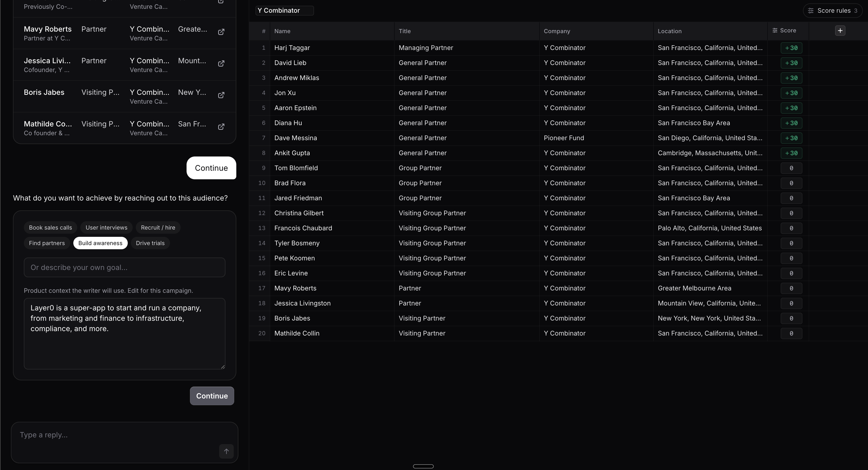Click Jared Friedman in the table
Viewport: 868px width, 470px height.
(x=298, y=198)
